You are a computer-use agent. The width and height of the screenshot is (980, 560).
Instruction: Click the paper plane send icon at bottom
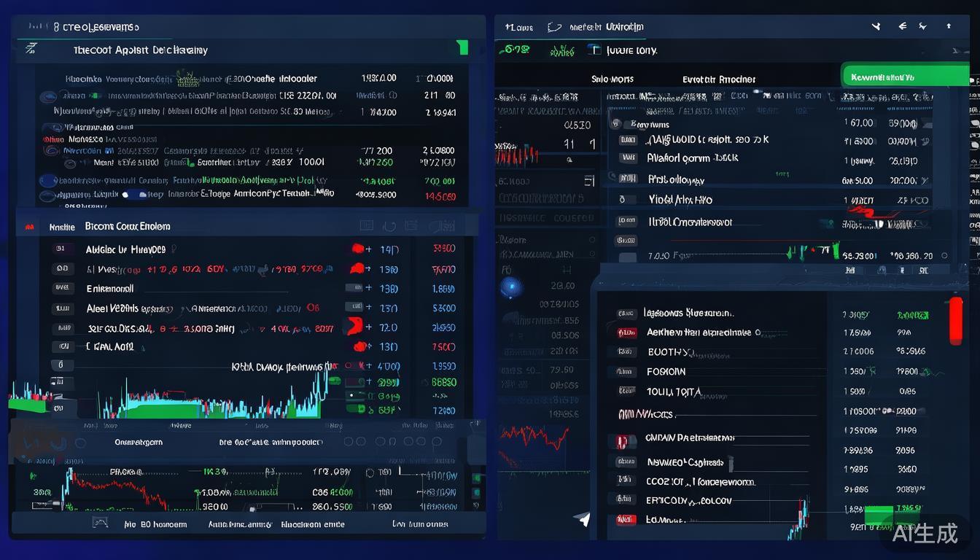pos(582,519)
